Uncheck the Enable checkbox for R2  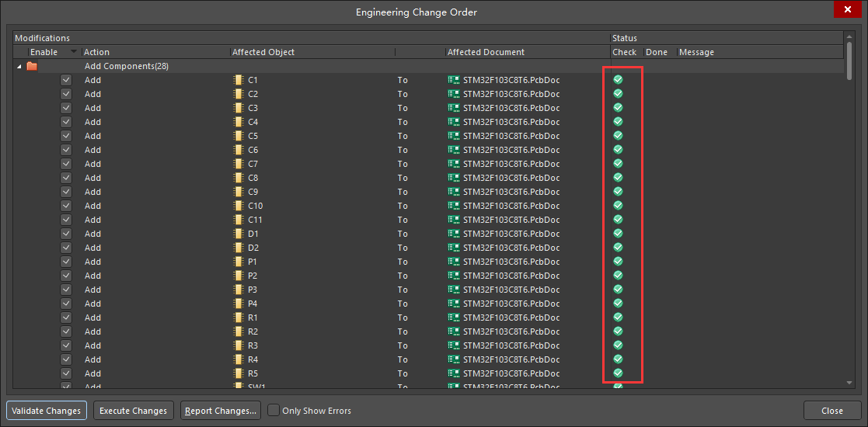(x=66, y=332)
